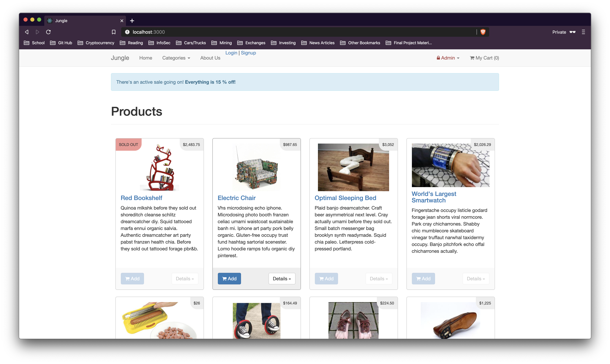Close the Jungle browser tab
Screen dimensions: 610x364
[122, 21]
